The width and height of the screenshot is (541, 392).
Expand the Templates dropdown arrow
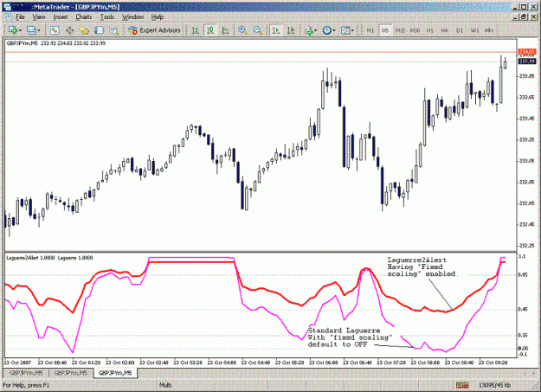point(352,30)
